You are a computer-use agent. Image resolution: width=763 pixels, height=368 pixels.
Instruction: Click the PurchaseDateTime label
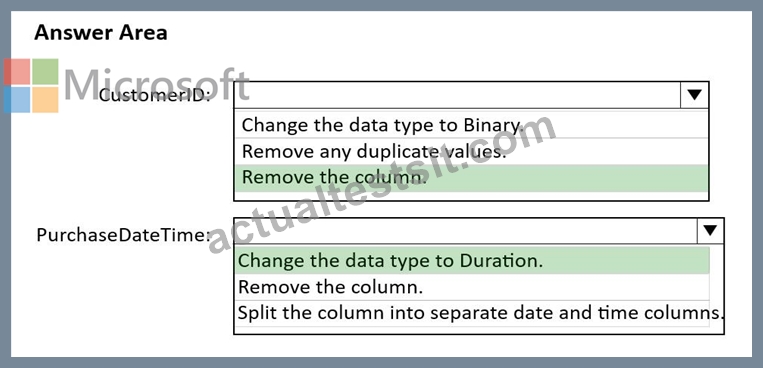point(124,236)
